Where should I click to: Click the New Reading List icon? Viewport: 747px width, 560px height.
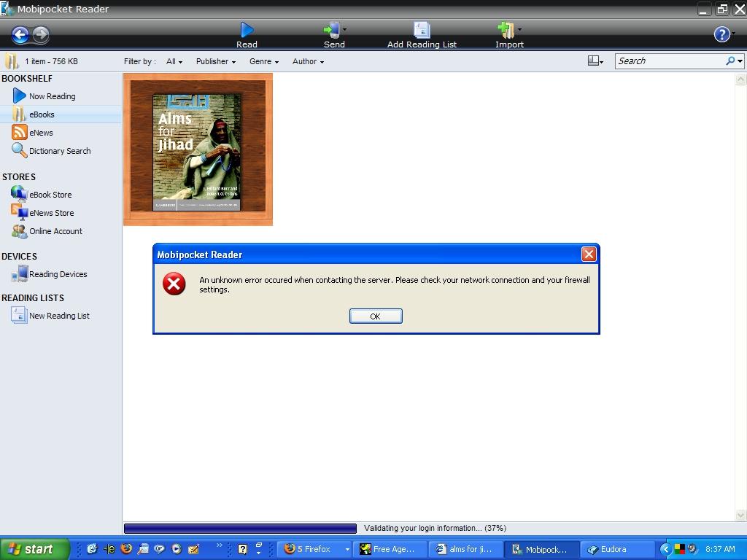pyautogui.click(x=19, y=315)
